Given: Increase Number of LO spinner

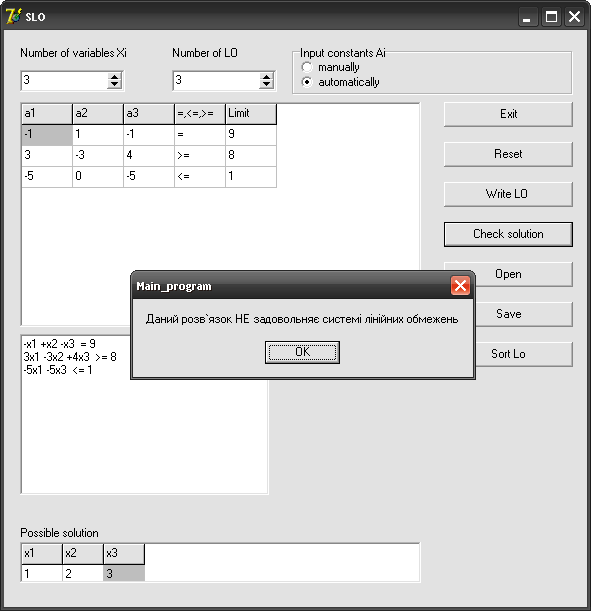Looking at the screenshot, I should [266, 77].
